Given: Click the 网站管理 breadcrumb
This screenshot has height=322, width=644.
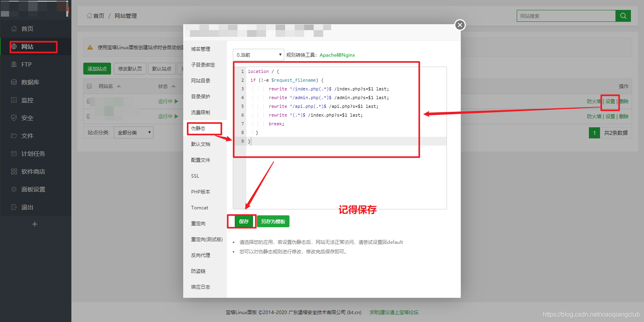Looking at the screenshot, I should pos(126,16).
